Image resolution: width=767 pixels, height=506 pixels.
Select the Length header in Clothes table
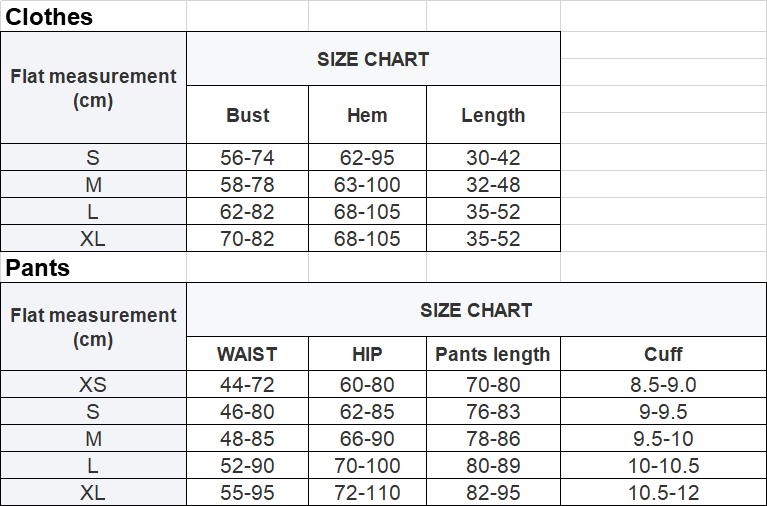pos(493,115)
